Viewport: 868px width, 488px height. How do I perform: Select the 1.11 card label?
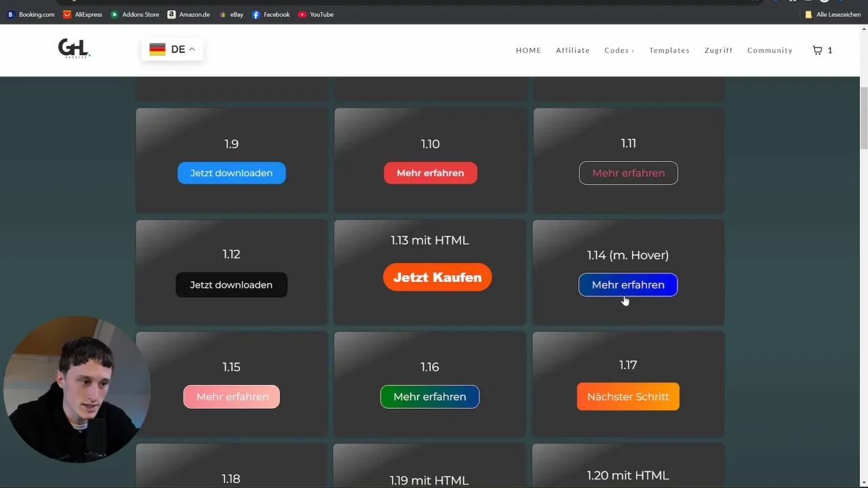[x=628, y=143]
